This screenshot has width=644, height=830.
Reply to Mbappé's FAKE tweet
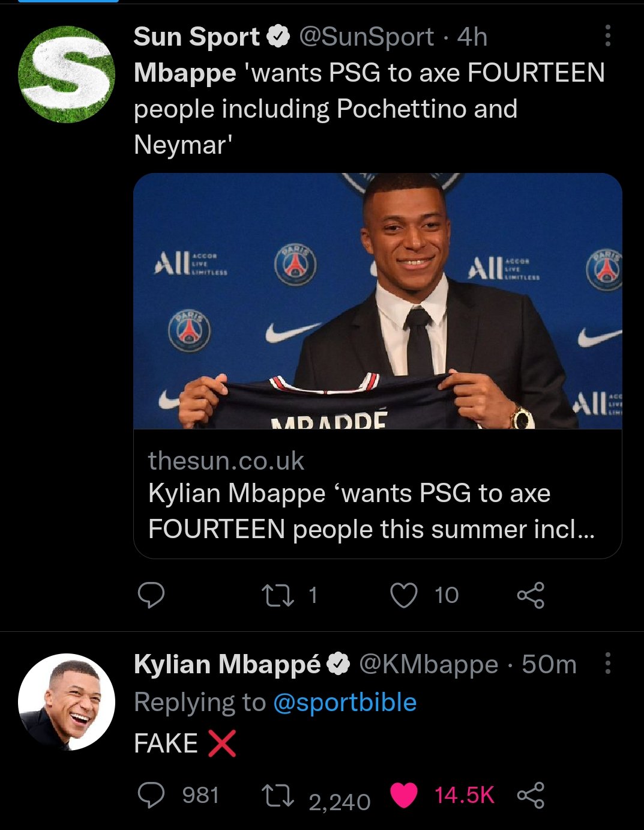pos(151,795)
